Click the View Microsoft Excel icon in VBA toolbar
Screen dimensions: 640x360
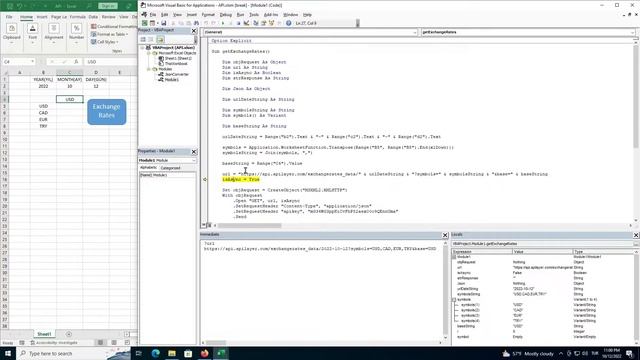pos(144,23)
